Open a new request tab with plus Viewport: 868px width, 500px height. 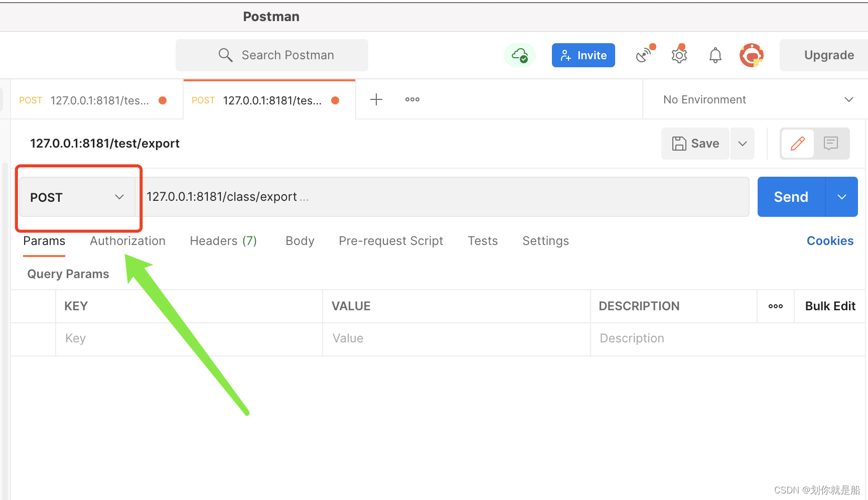pyautogui.click(x=376, y=99)
